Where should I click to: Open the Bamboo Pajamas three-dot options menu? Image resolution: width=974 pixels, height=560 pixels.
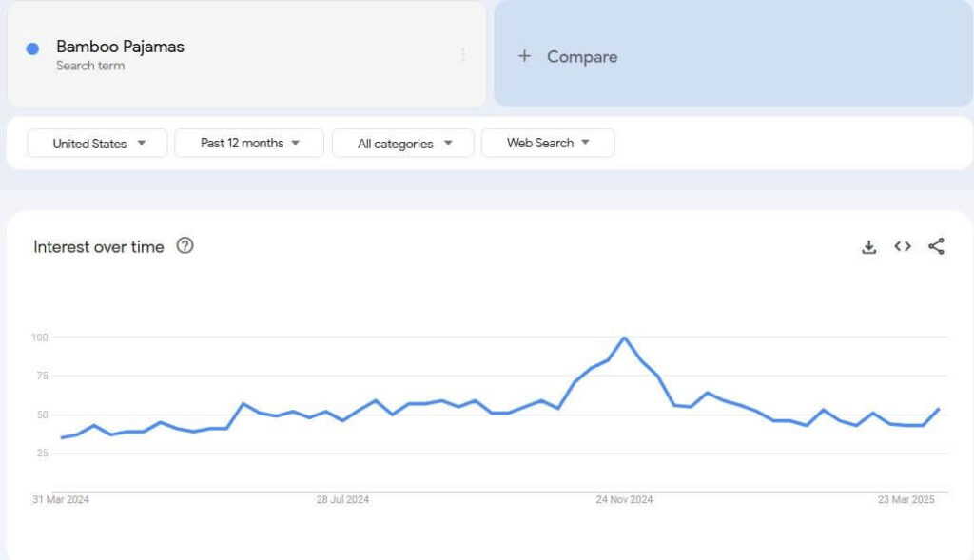pos(463,55)
